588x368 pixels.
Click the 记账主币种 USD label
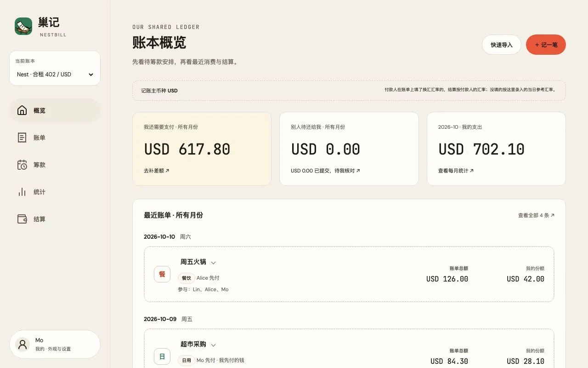159,91
